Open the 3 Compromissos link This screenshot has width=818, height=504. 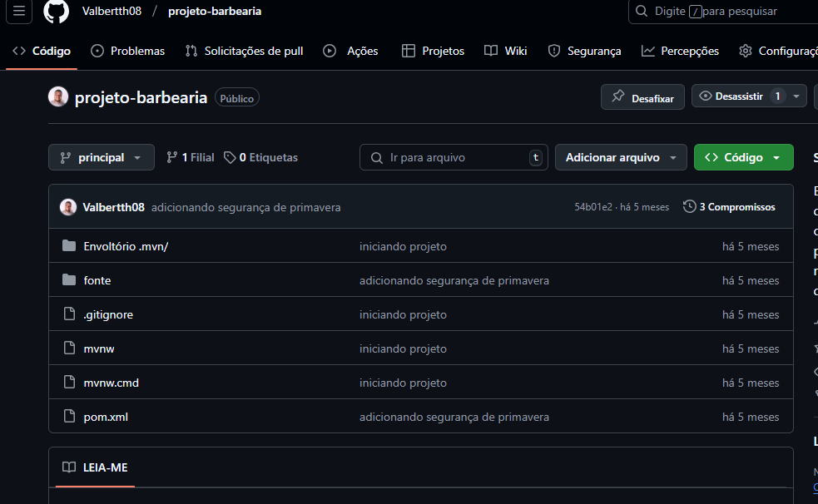[729, 207]
